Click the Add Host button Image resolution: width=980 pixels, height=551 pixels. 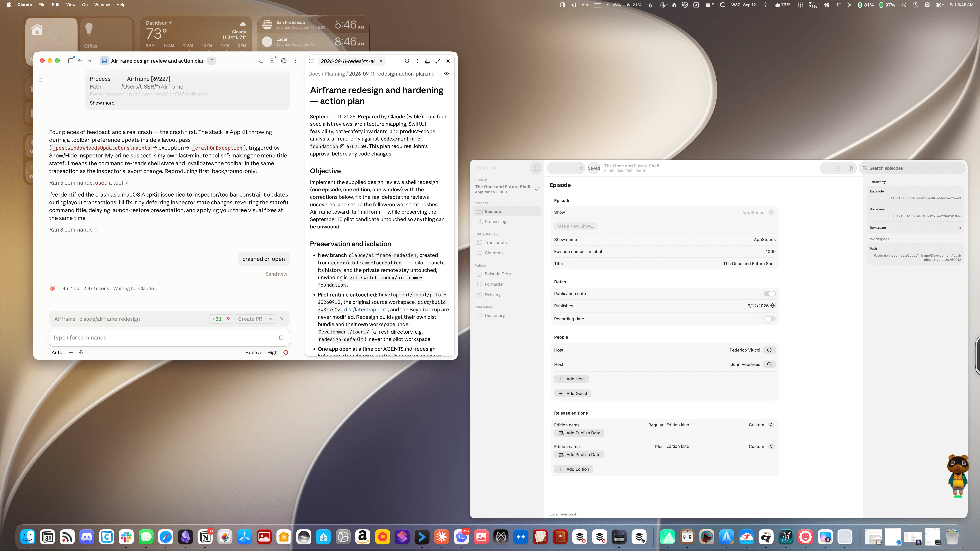[x=571, y=379]
